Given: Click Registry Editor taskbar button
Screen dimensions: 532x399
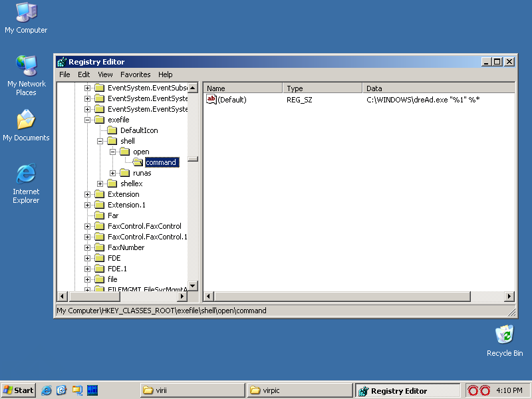Looking at the screenshot, I should pos(408,390).
